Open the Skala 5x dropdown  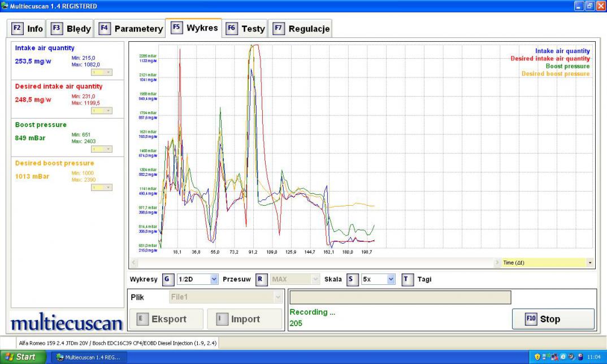pos(379,279)
